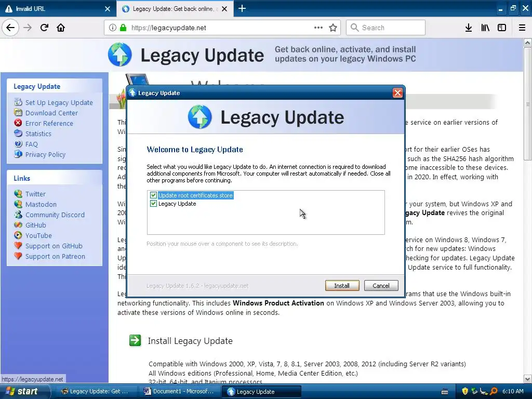532x399 pixels.
Task: Open the Support on GitHub link
Action: pos(54,246)
